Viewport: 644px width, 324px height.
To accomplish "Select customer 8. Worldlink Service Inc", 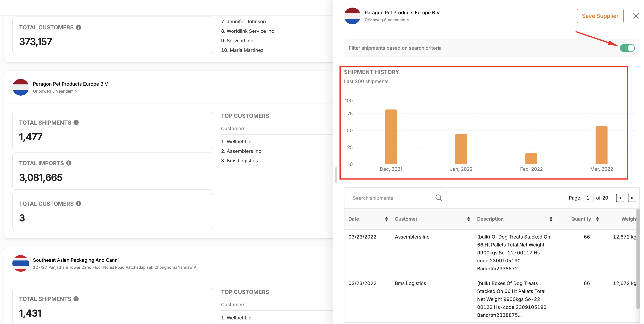I will pos(248,31).
